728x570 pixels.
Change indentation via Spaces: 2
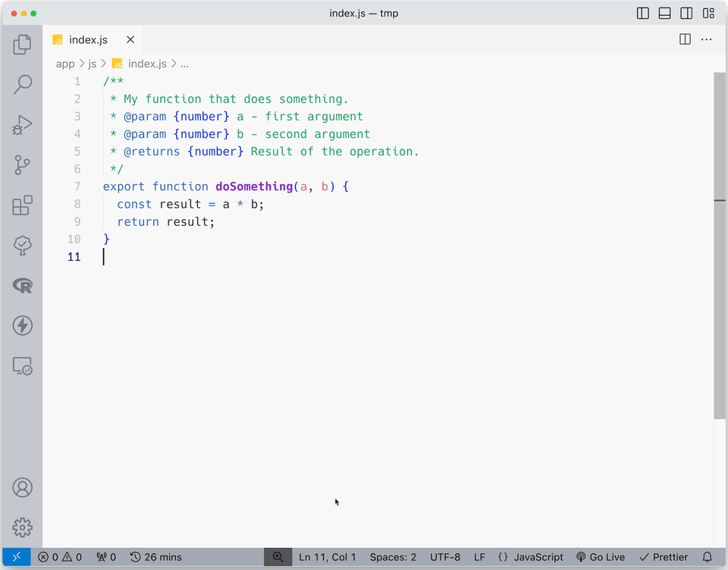pos(393,557)
